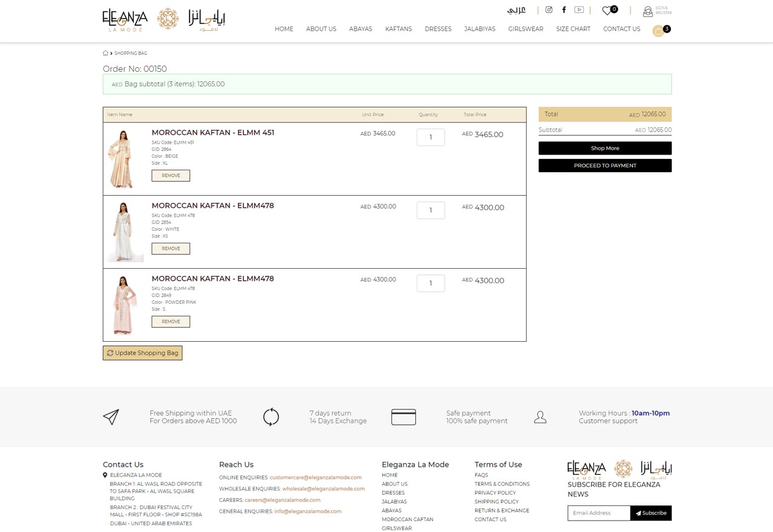Click the Eleganza La Mode header logo
Image resolution: width=773 pixels, height=532 pixels.
click(164, 20)
